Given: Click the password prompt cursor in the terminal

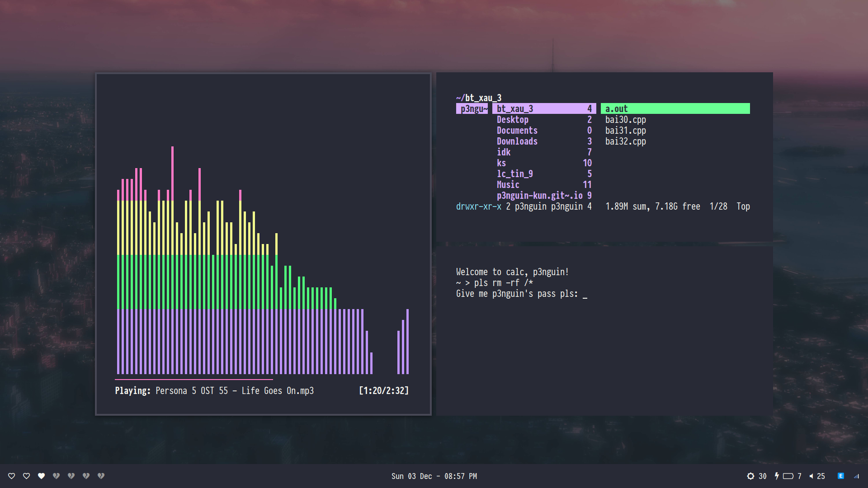Looking at the screenshot, I should coord(585,297).
